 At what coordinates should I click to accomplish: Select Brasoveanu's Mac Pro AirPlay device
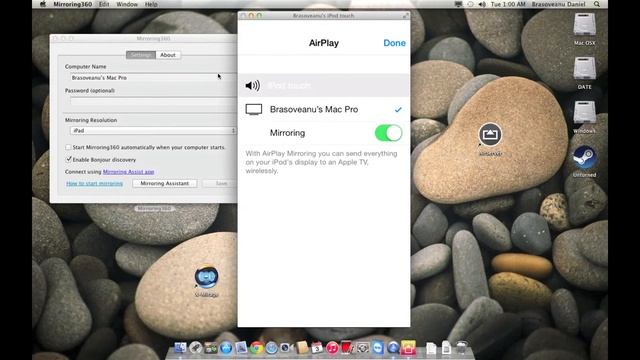click(324, 109)
